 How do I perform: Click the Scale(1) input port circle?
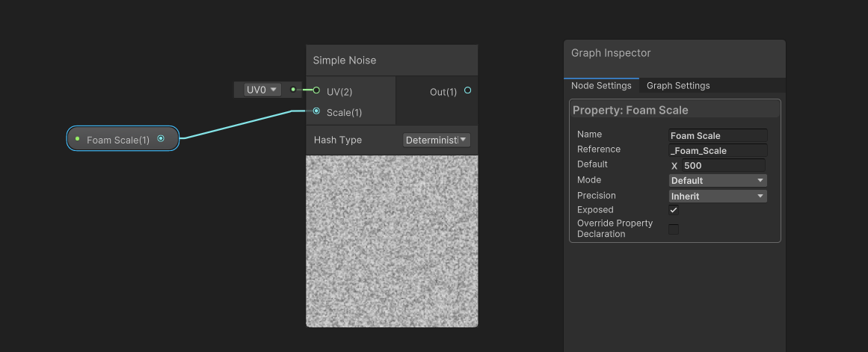(316, 111)
